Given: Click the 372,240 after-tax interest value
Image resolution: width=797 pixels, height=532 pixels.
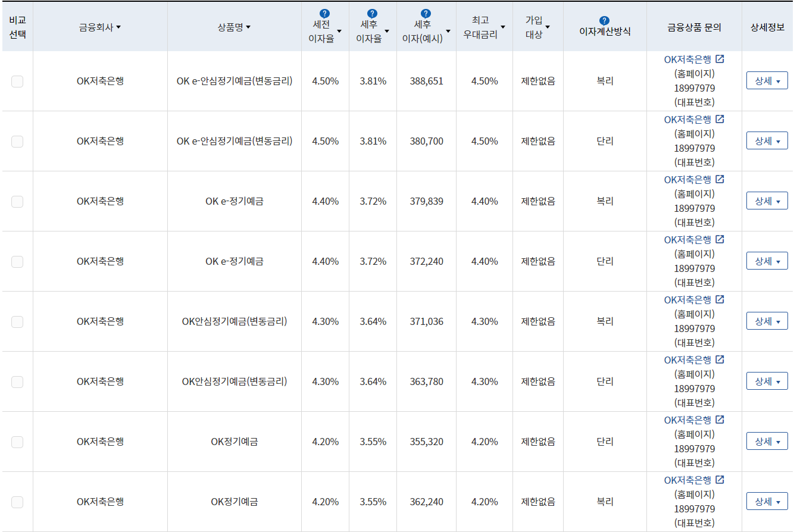Looking at the screenshot, I should (x=426, y=262).
